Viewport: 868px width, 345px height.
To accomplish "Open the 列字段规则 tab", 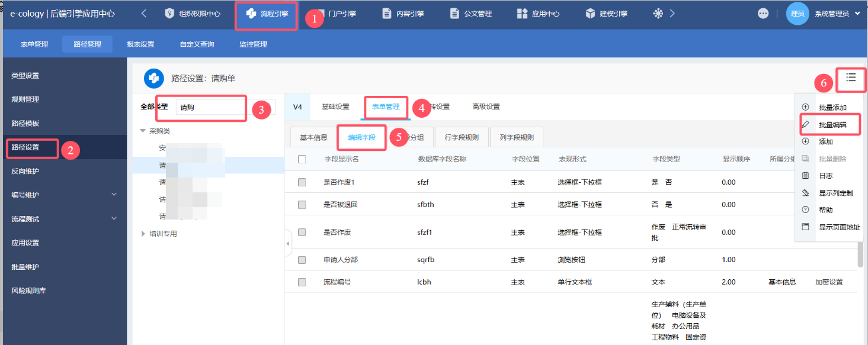I will (x=516, y=137).
